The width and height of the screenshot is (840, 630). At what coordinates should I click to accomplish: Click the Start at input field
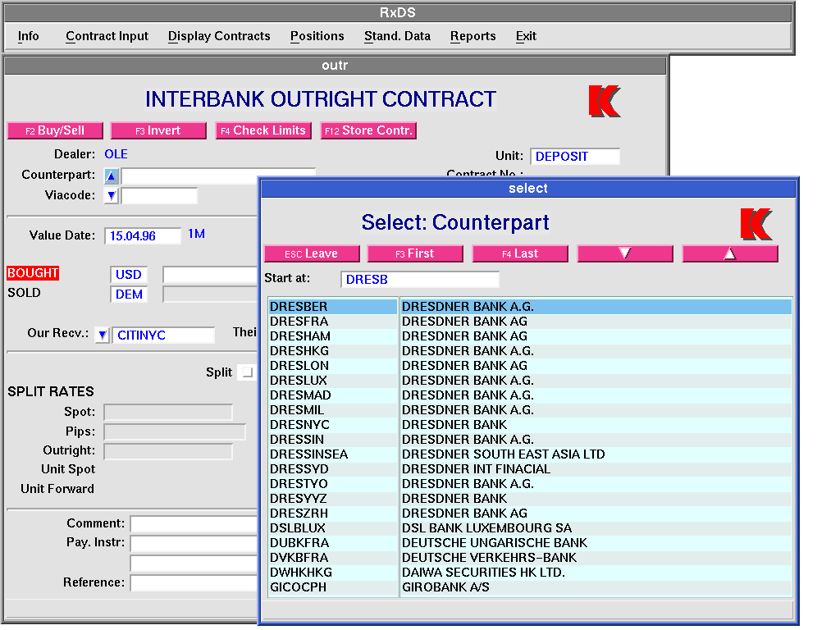coord(420,280)
